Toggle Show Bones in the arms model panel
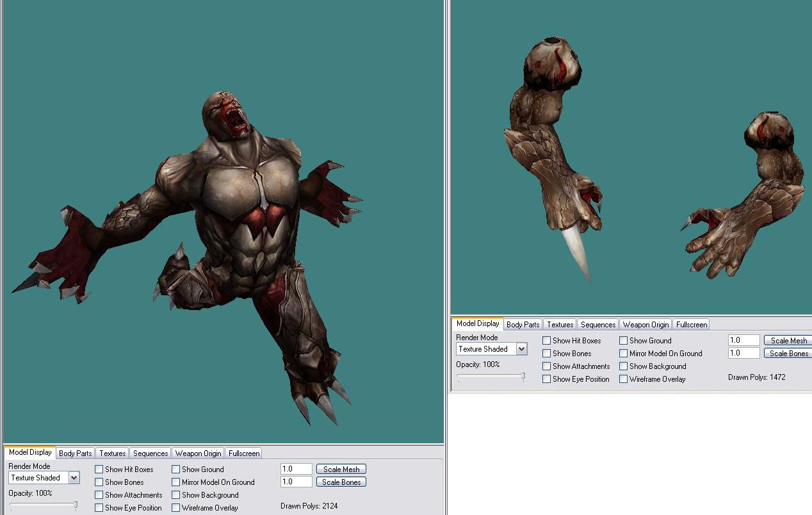Viewport: 812px width, 515px height. (546, 354)
